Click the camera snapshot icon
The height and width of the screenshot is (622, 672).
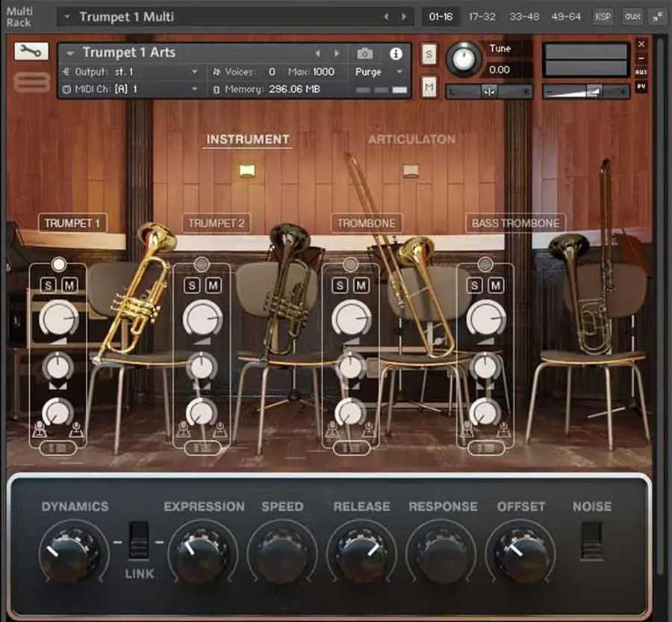tap(364, 54)
